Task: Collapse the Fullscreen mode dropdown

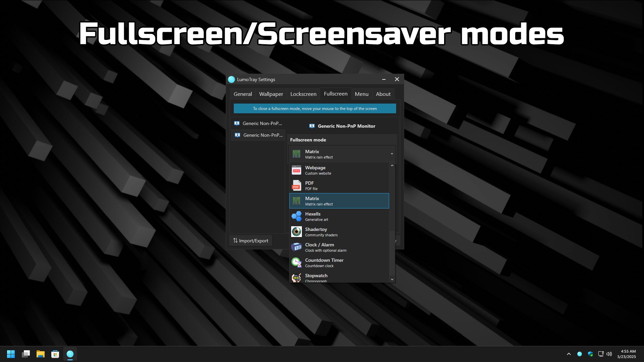Action: [391, 154]
